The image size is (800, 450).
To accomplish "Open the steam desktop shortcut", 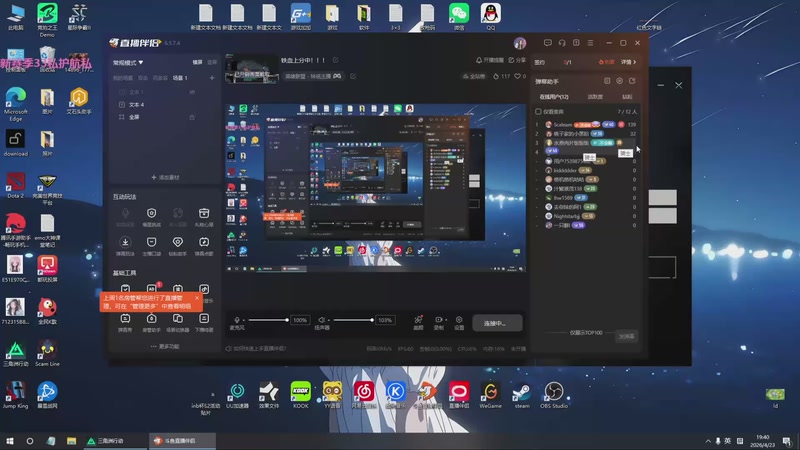I will tap(522, 395).
